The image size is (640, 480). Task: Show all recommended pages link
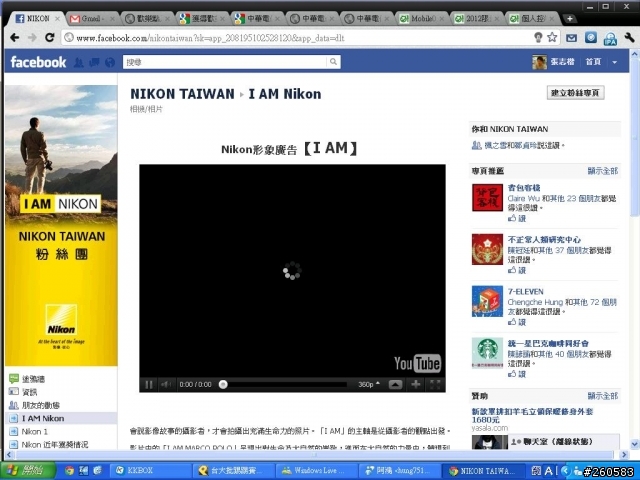(603, 171)
